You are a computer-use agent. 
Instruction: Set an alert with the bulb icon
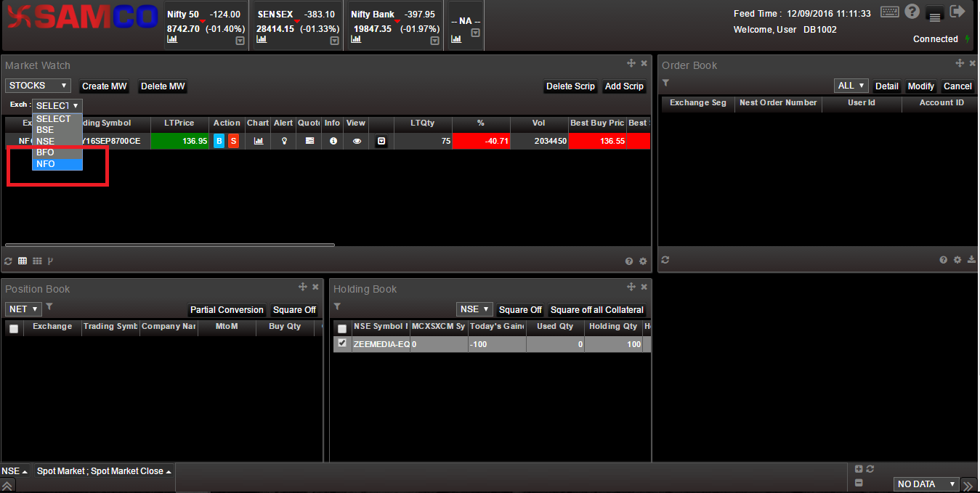click(284, 141)
